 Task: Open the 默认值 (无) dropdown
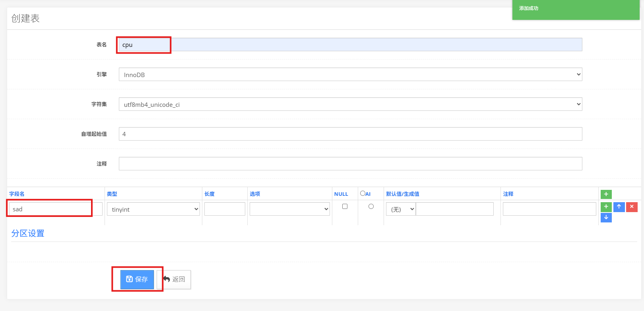point(401,209)
